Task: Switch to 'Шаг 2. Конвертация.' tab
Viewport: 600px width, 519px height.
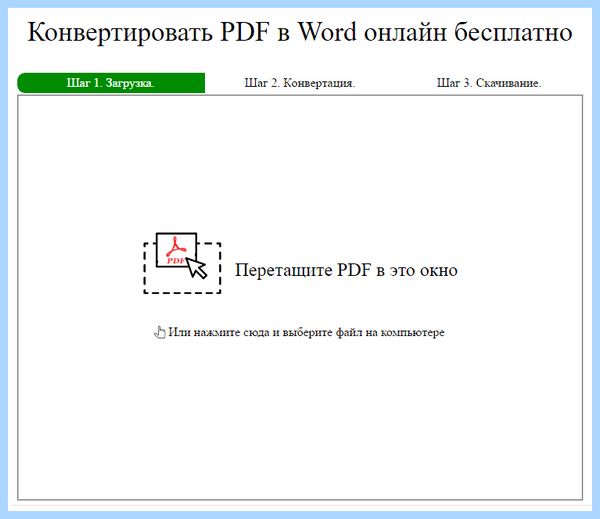Action: 300,83
